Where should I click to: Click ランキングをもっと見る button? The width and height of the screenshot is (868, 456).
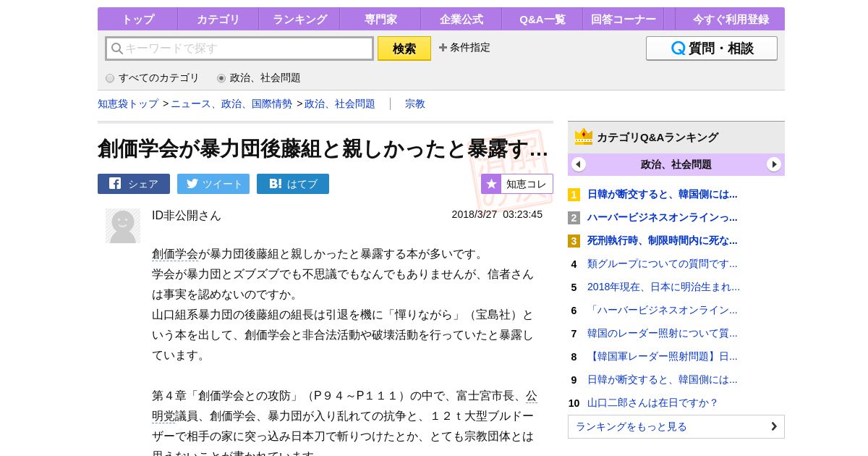tap(676, 426)
